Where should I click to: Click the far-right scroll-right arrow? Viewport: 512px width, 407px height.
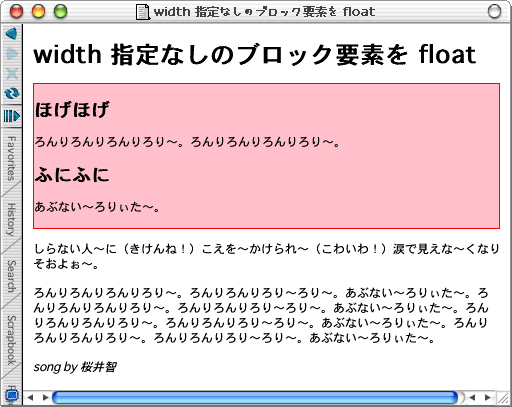coord(488,397)
